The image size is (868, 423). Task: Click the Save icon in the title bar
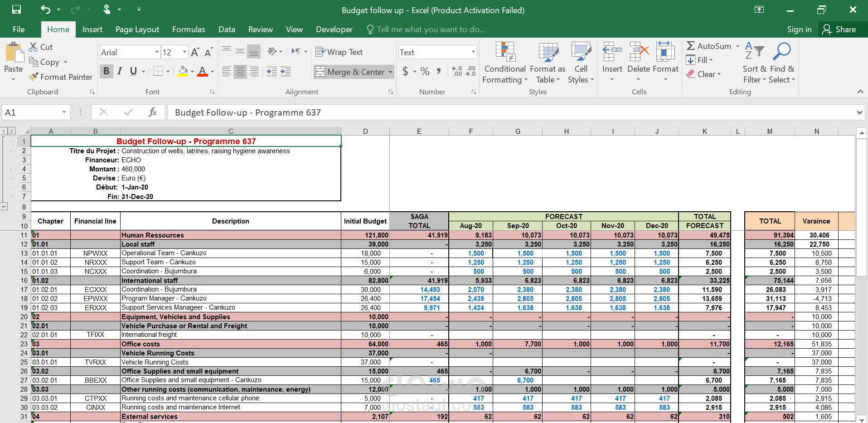[x=16, y=10]
